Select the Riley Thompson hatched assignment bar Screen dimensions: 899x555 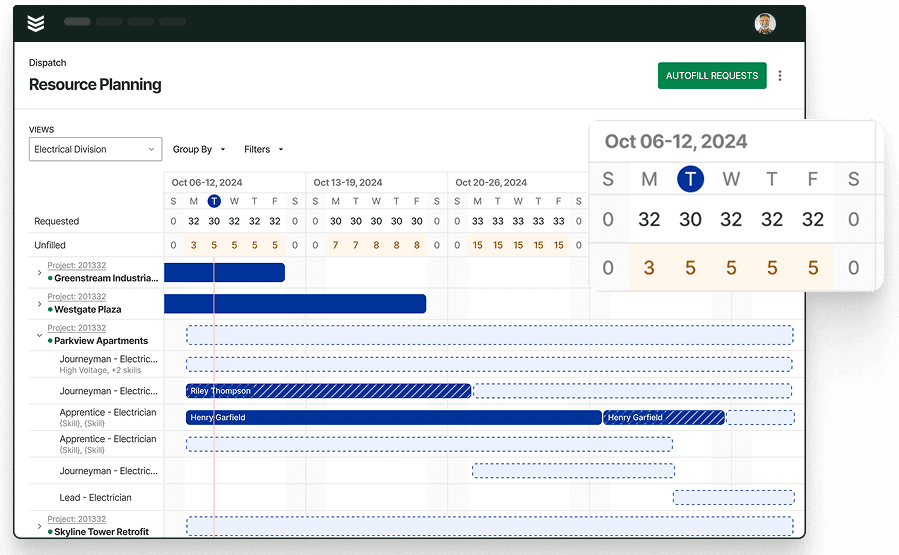tap(328, 391)
